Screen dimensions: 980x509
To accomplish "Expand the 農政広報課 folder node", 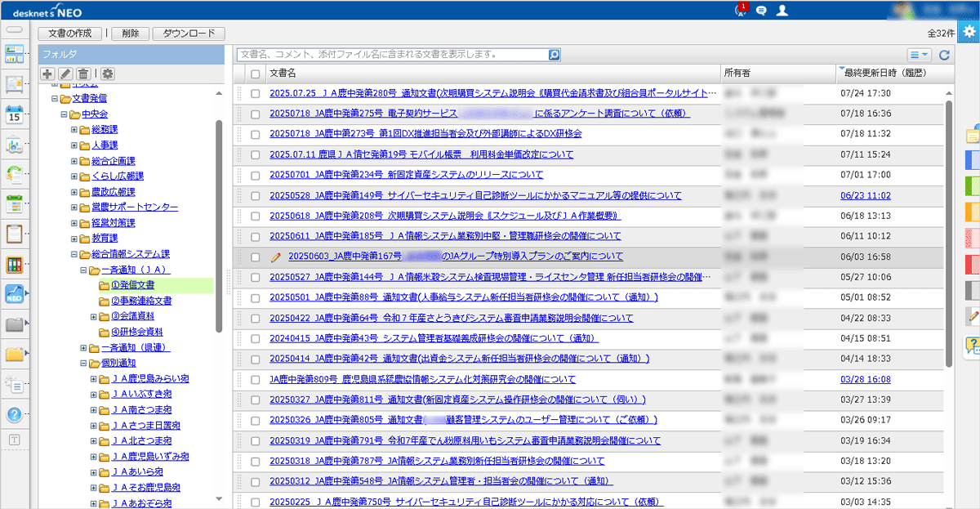I will point(73,191).
